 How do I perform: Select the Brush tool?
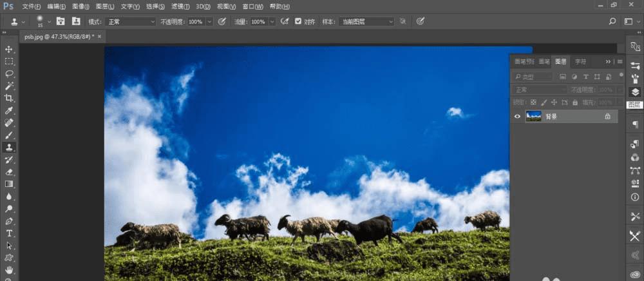[x=8, y=135]
